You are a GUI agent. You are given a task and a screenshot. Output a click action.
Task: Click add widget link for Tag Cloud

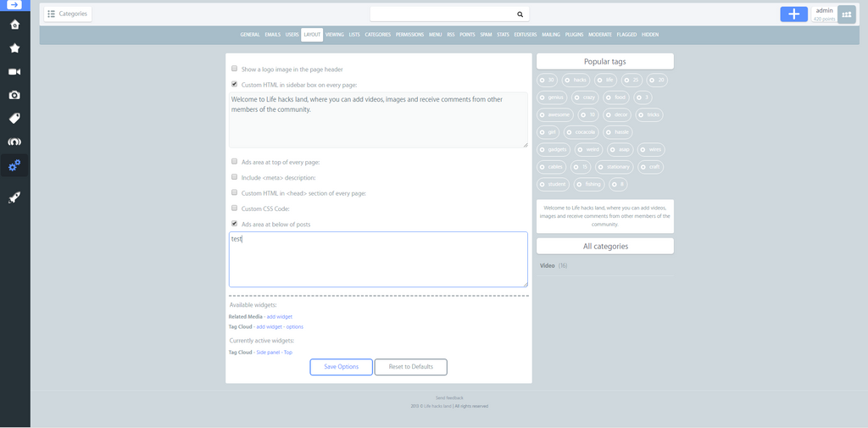click(269, 326)
